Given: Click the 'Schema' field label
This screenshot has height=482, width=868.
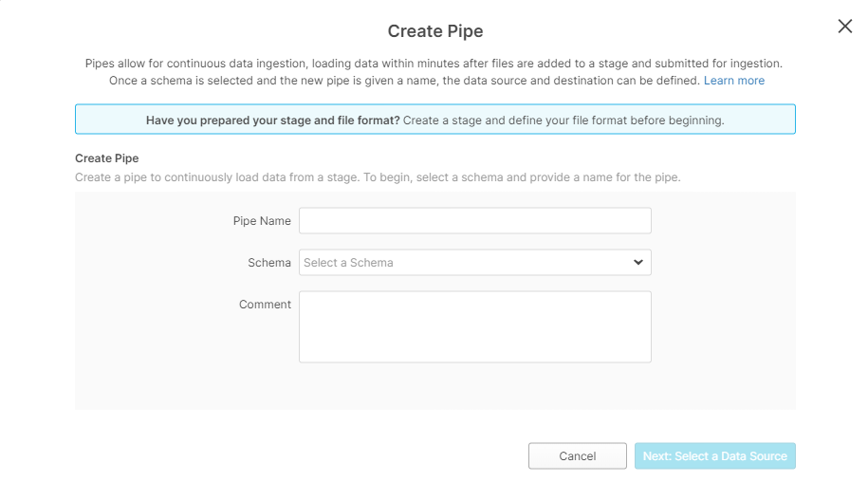Looking at the screenshot, I should click(x=269, y=263).
